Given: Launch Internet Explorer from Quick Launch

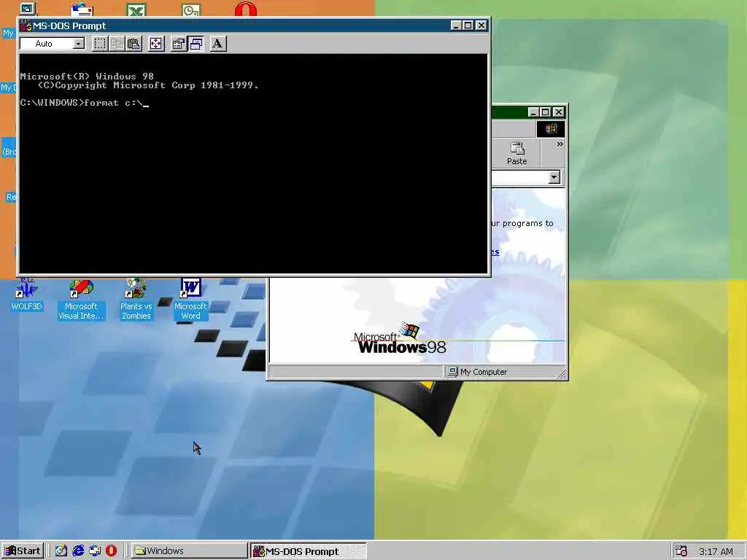Looking at the screenshot, I should coord(78,551).
